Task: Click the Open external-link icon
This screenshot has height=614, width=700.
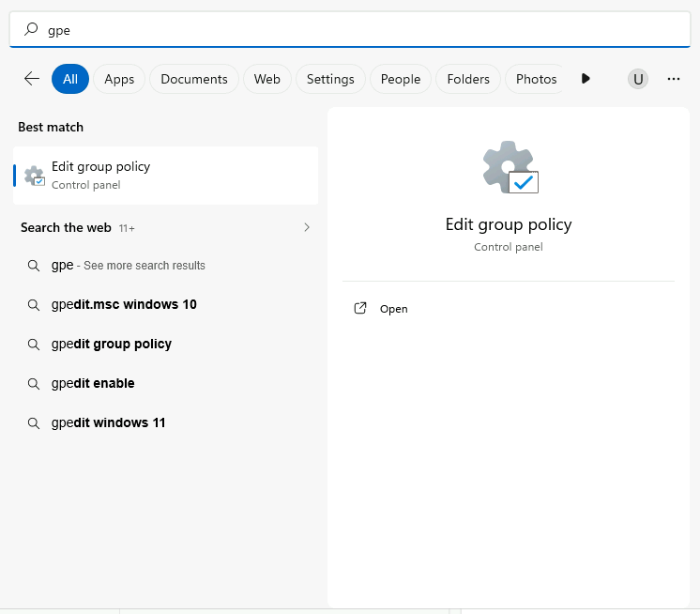Action: pos(360,308)
